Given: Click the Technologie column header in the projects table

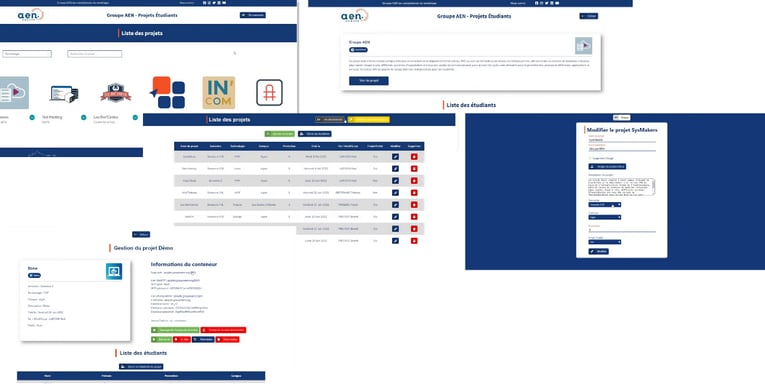Looking at the screenshot, I should point(237,146).
